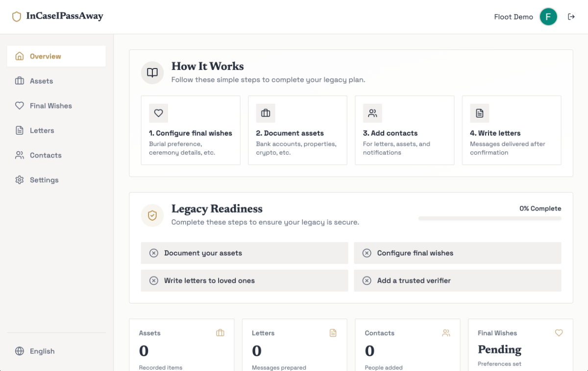Select the briefcase icon on the Assets stat card

click(x=220, y=333)
